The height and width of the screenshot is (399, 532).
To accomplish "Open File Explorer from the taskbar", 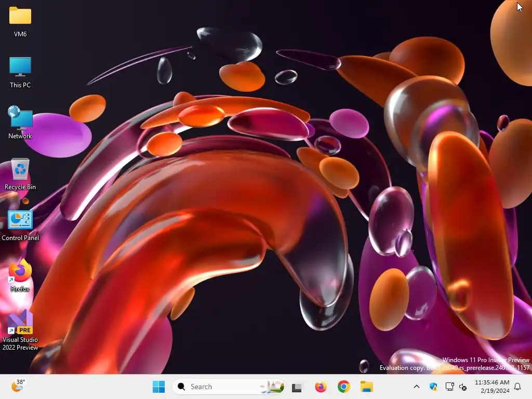I will tap(367, 387).
